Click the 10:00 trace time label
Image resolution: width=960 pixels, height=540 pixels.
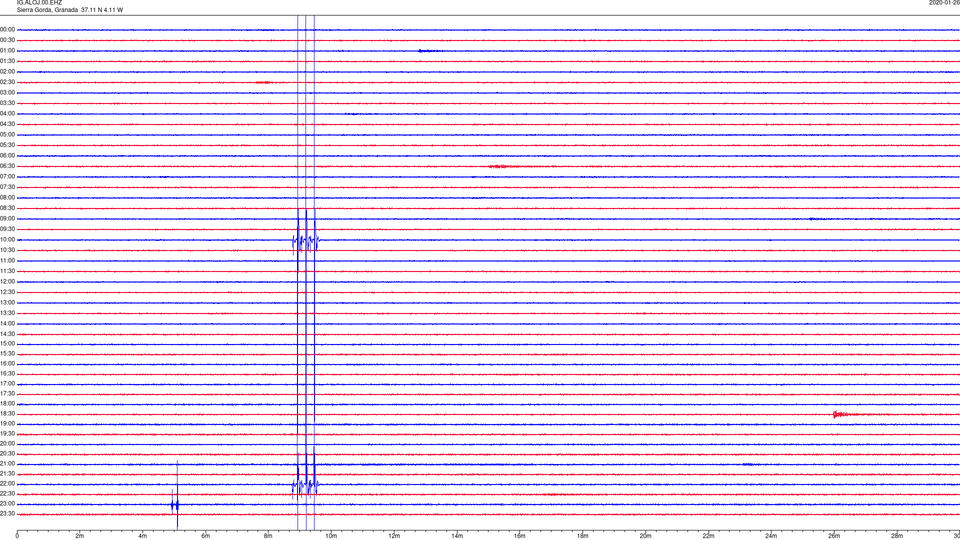tap(7, 239)
